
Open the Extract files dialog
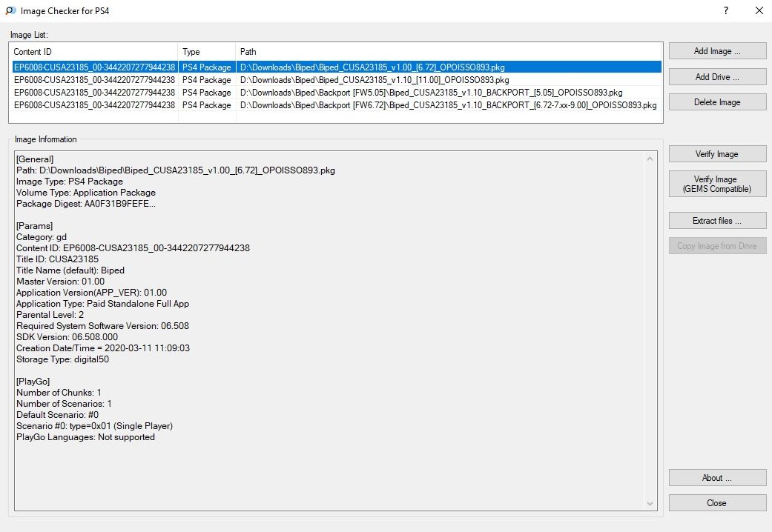coord(717,221)
